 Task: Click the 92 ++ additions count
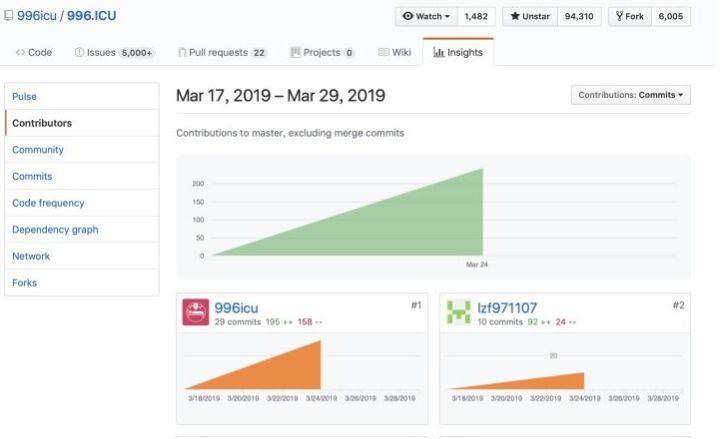pos(539,322)
